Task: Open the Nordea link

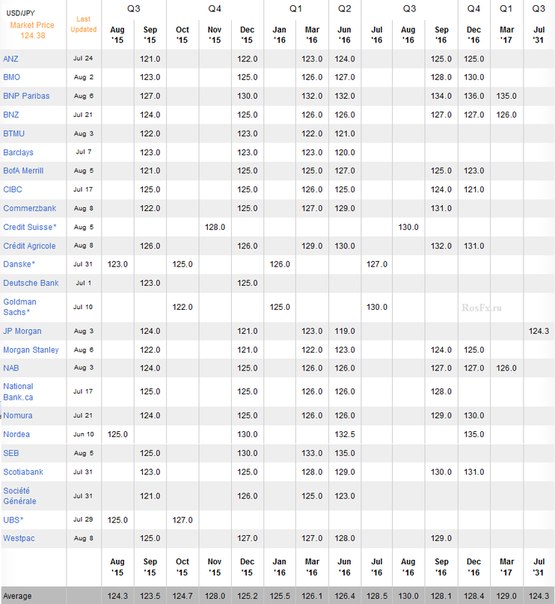Action: coord(17,435)
